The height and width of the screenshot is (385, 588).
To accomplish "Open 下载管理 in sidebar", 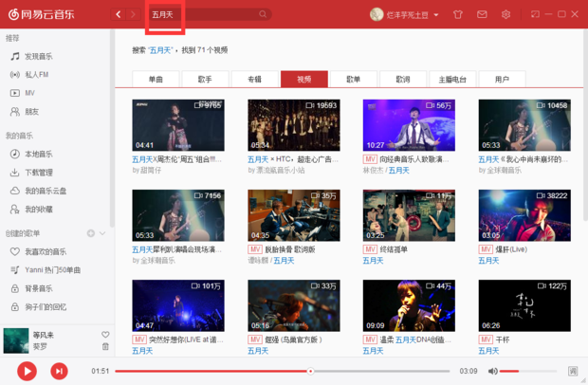I will click(32, 173).
